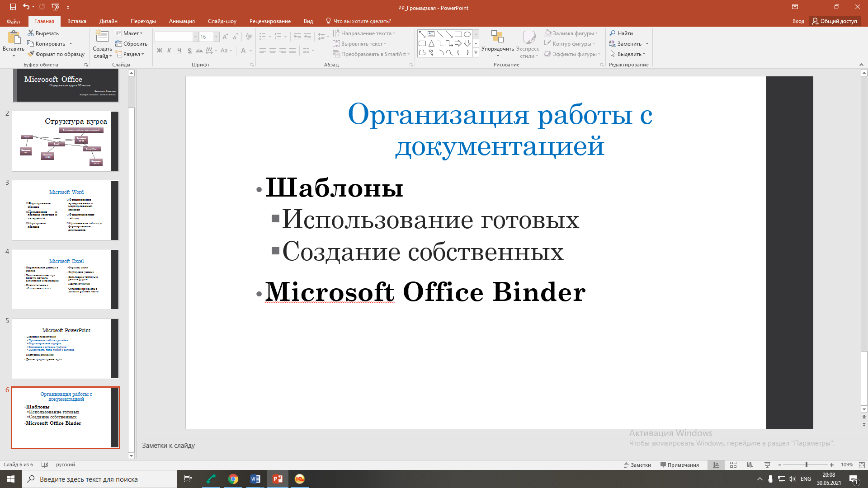Open font name combo box dropdown

coord(195,37)
